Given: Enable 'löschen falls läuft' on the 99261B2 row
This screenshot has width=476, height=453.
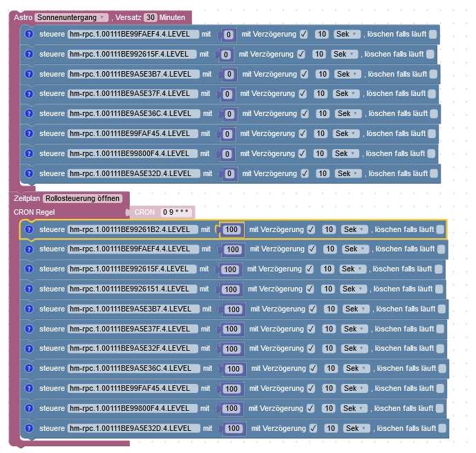Looking at the screenshot, I should coord(440,230).
